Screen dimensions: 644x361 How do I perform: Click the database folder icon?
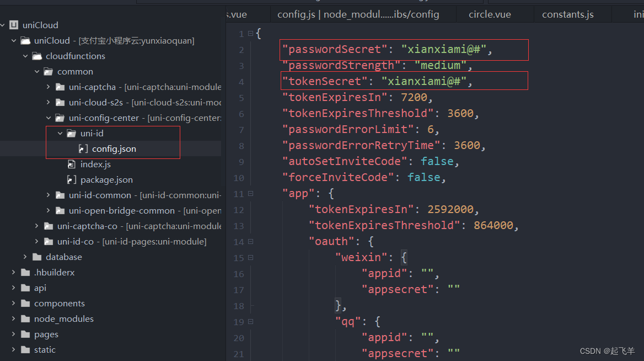point(37,257)
